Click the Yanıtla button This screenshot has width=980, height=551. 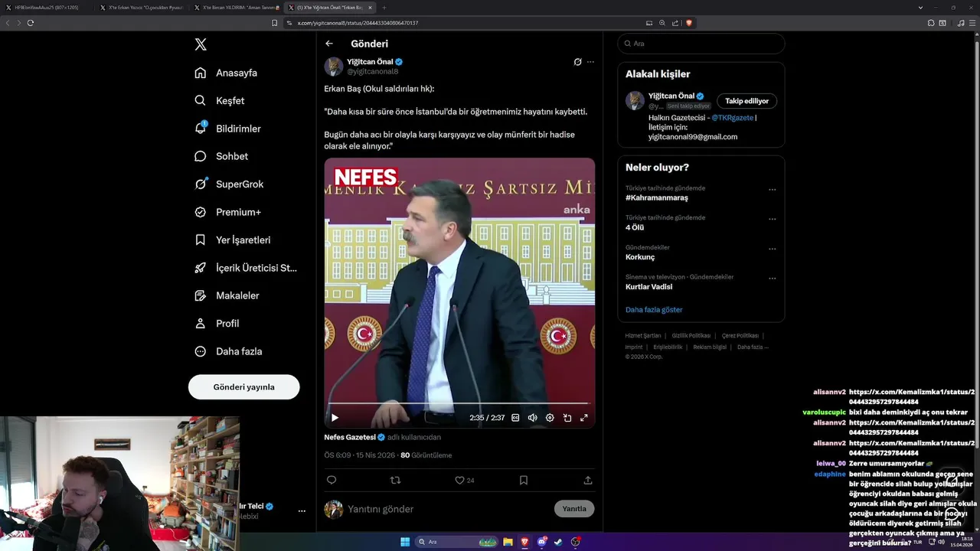(x=574, y=509)
